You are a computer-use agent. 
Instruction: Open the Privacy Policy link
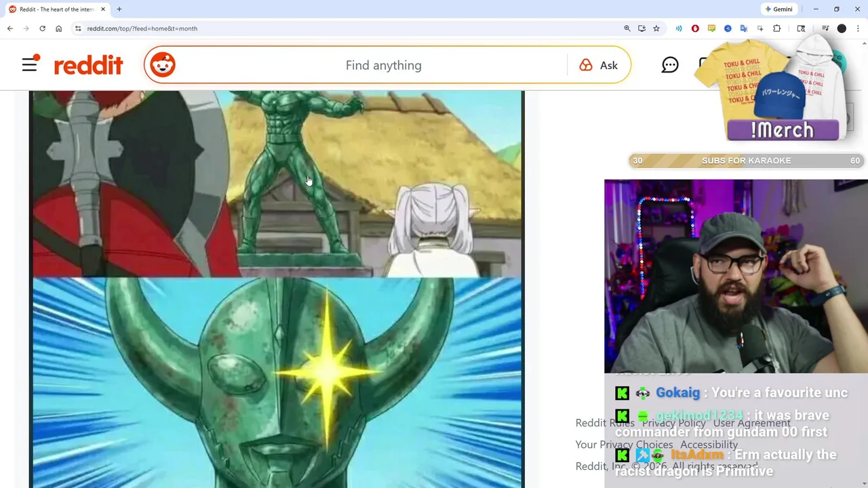click(x=674, y=423)
